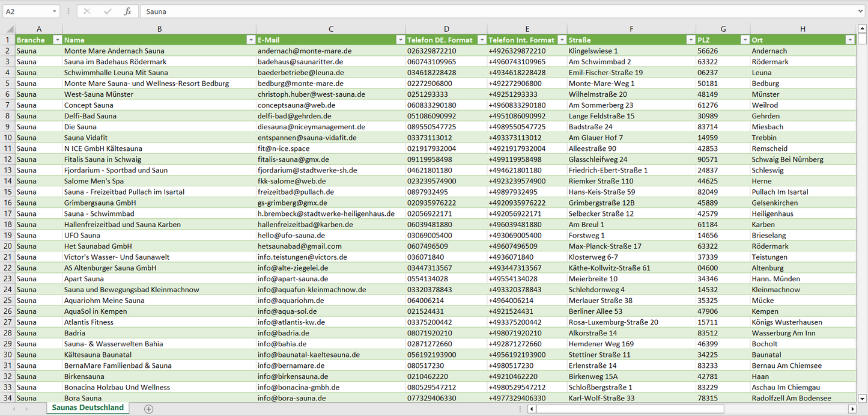
Task: Open the Ort column filter dropdown
Action: point(850,40)
